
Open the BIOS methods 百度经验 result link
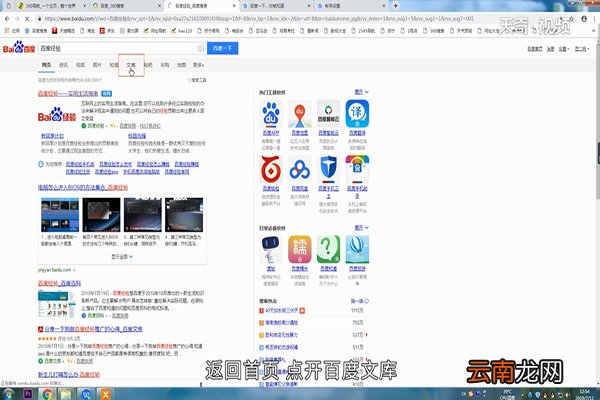pos(83,187)
